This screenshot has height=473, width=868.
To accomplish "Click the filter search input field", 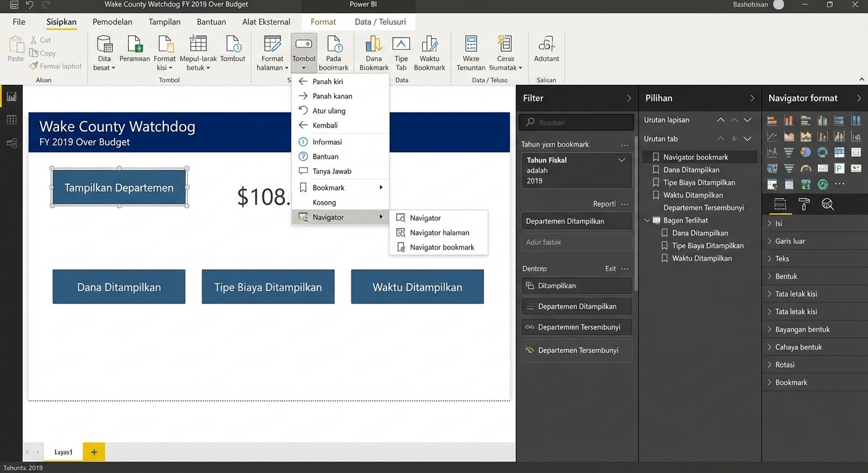I will 576,123.
